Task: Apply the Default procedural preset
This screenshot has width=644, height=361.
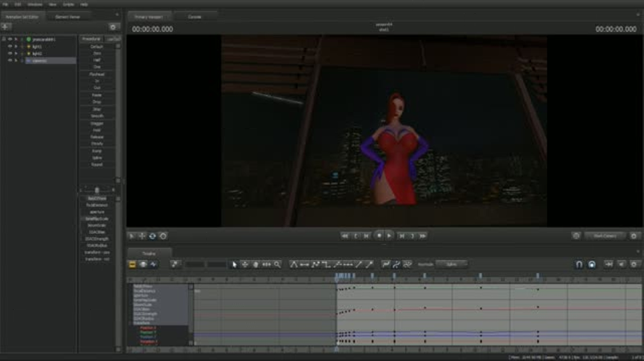Action: coord(97,47)
